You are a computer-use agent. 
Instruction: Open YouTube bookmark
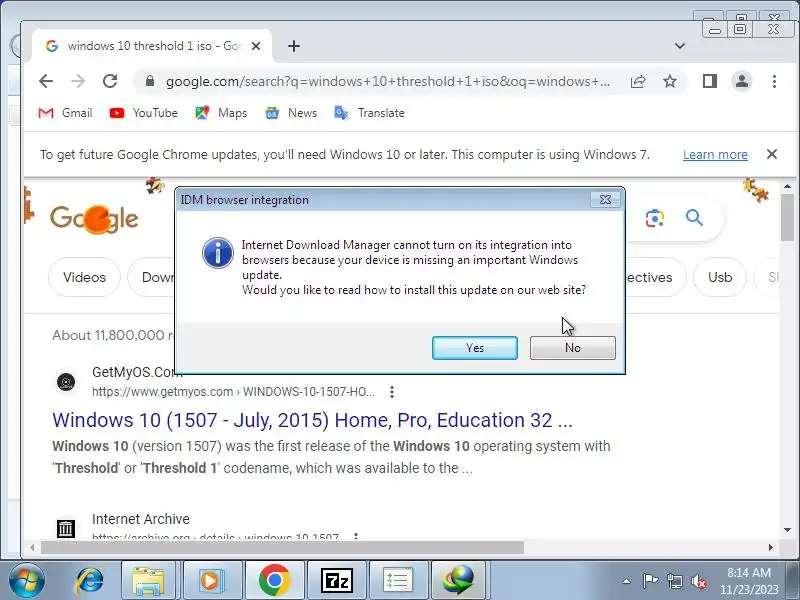pyautogui.click(x=144, y=113)
